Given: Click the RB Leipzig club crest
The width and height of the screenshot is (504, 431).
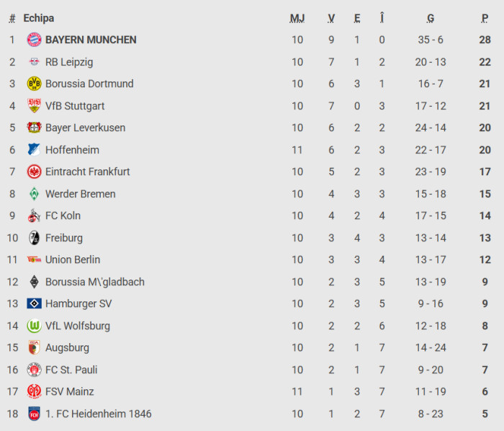Looking at the screenshot, I should tap(34, 62).
